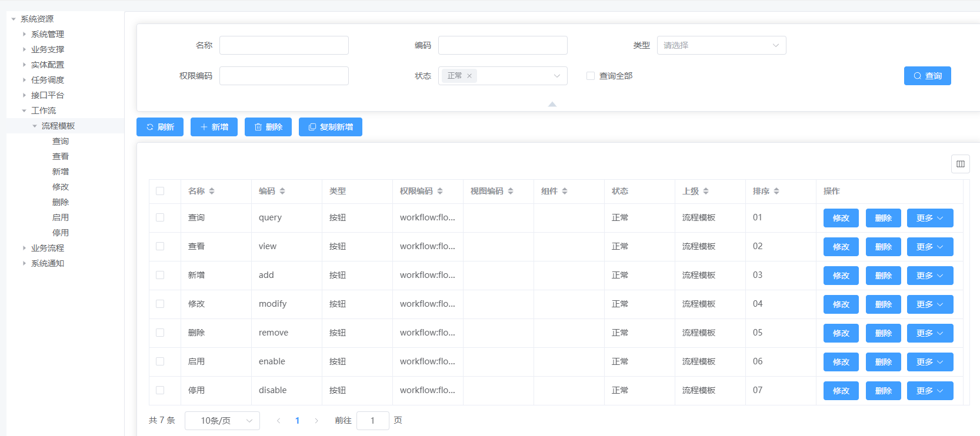The height and width of the screenshot is (436, 980).
Task: Click the column settings icon above table
Action: point(960,164)
